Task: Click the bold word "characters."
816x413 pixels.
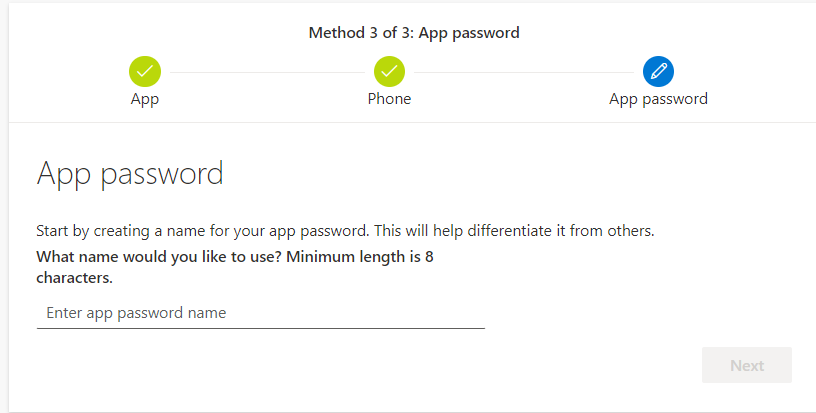Action: 74,277
